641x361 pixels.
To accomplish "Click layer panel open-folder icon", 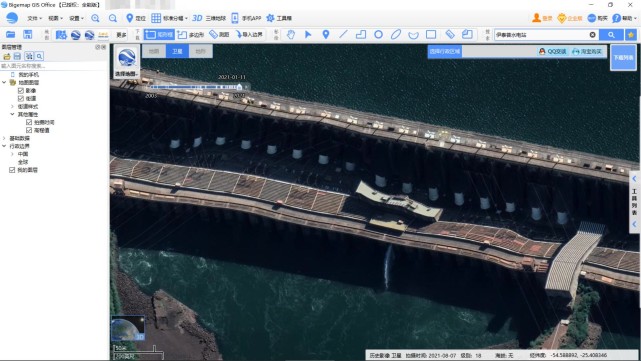I will (x=7, y=56).
